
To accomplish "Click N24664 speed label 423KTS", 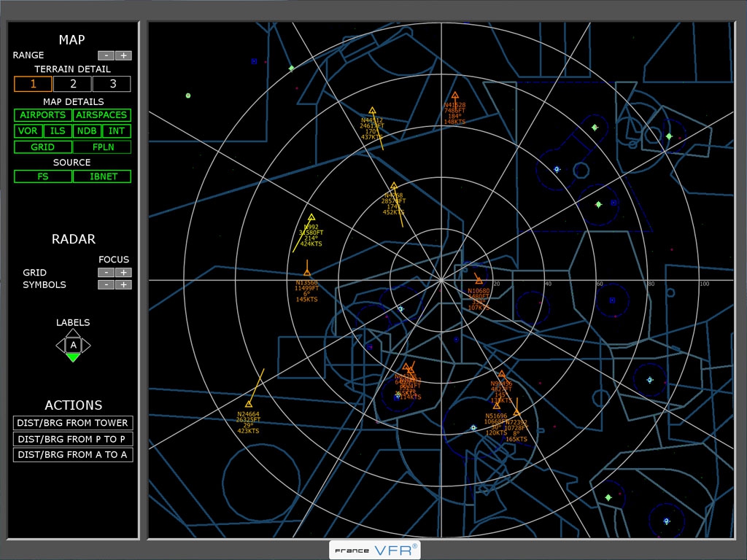I will pos(248,431).
